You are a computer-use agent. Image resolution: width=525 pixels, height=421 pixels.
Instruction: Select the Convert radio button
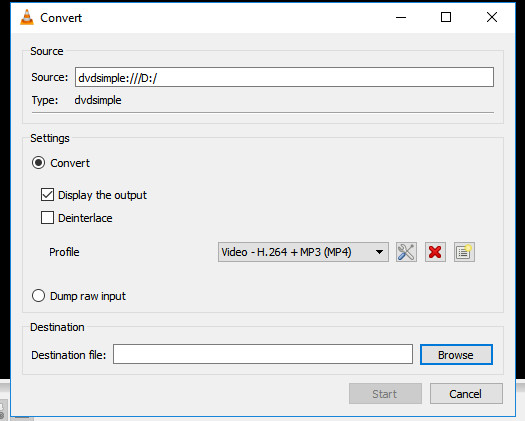[39, 163]
